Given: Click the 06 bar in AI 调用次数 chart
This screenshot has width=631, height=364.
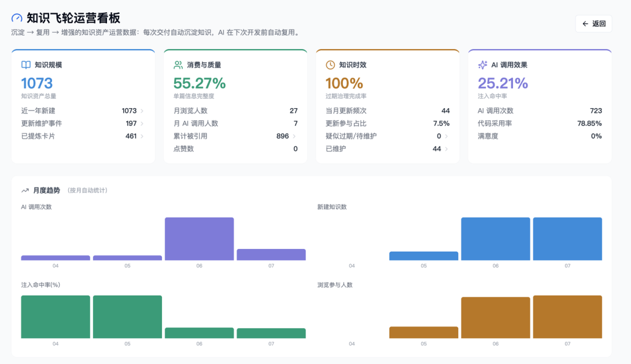Looking at the screenshot, I should point(199,239).
